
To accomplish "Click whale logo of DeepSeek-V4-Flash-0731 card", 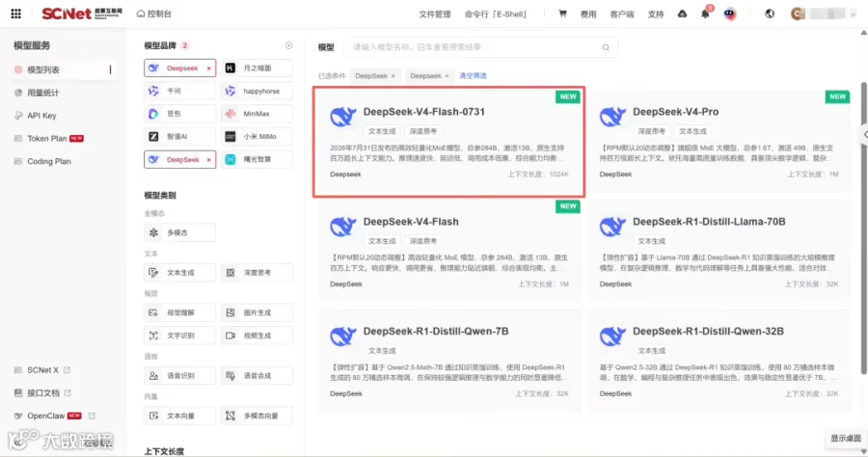I will [x=342, y=117].
